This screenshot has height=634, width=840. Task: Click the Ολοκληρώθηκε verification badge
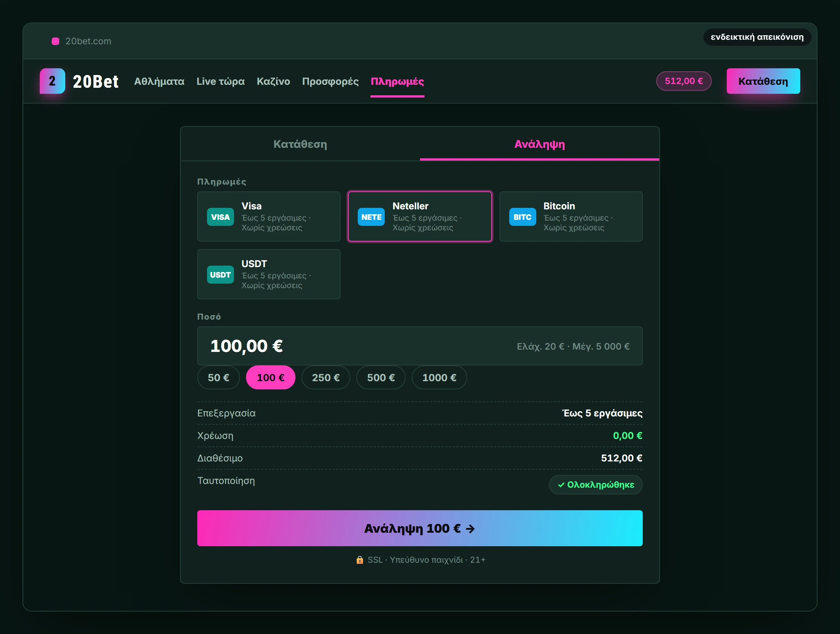pyautogui.click(x=596, y=485)
